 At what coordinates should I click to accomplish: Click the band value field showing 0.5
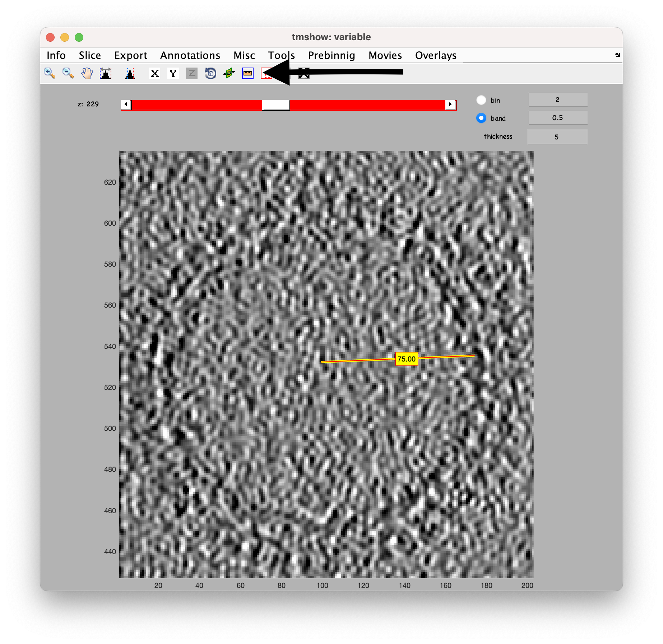pyautogui.click(x=557, y=118)
